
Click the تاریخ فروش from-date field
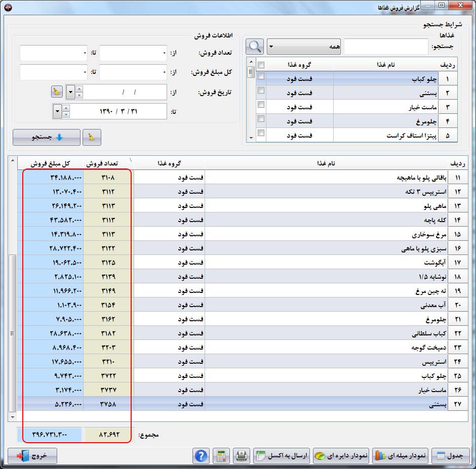click(x=125, y=92)
